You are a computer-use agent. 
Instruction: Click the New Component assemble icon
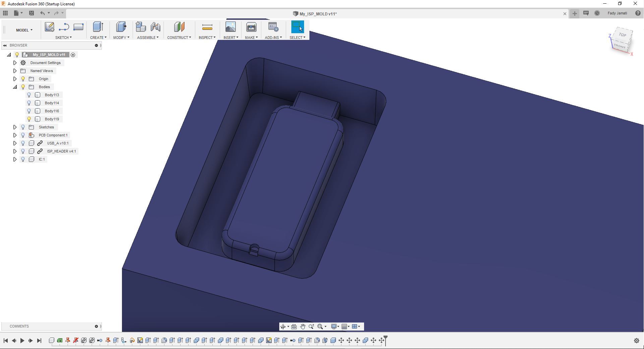[x=141, y=27]
